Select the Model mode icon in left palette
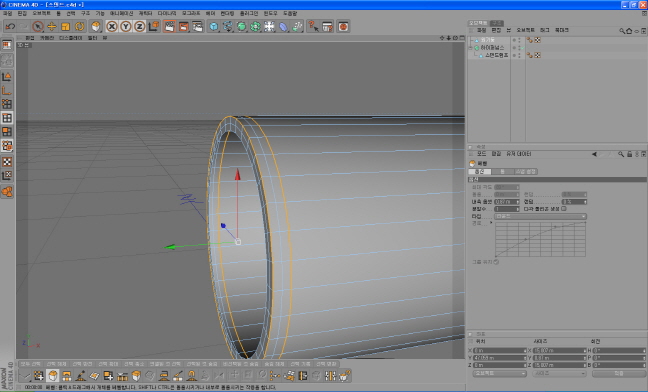Screen dimensions: 648x392 click(7, 77)
